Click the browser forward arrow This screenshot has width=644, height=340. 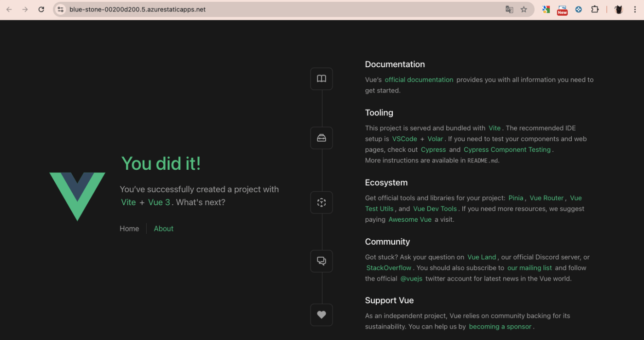tap(25, 9)
